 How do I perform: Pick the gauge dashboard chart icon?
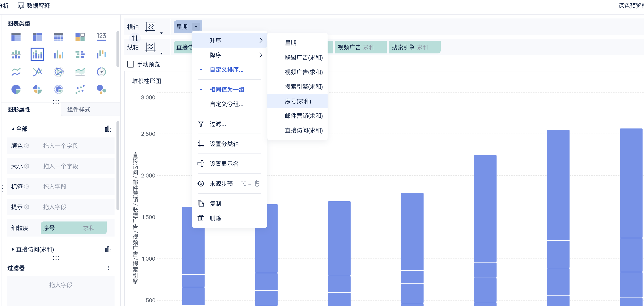(x=101, y=72)
